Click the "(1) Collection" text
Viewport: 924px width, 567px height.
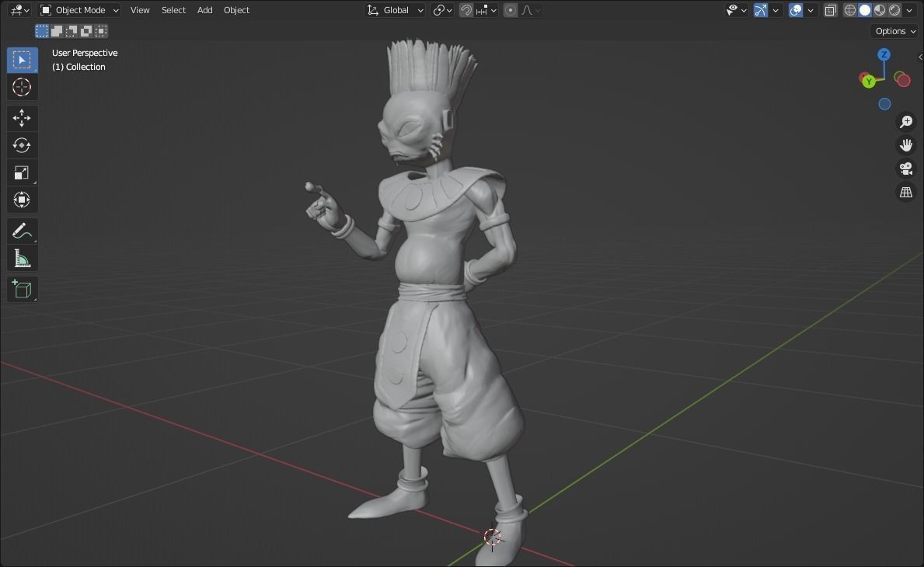pos(78,67)
